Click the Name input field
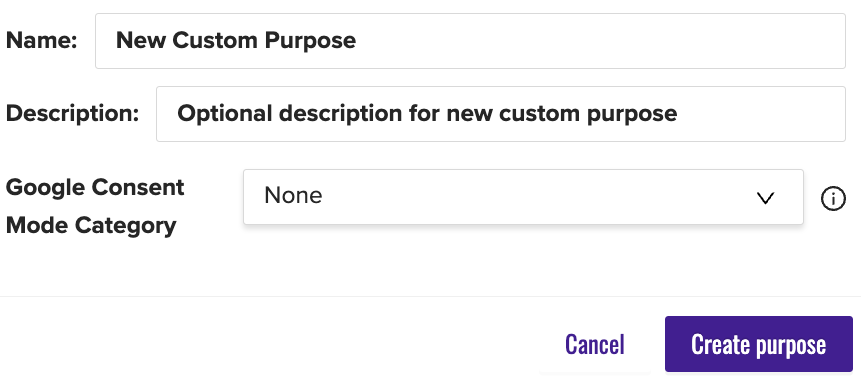Viewport: 861px width, 379px height. (470, 41)
